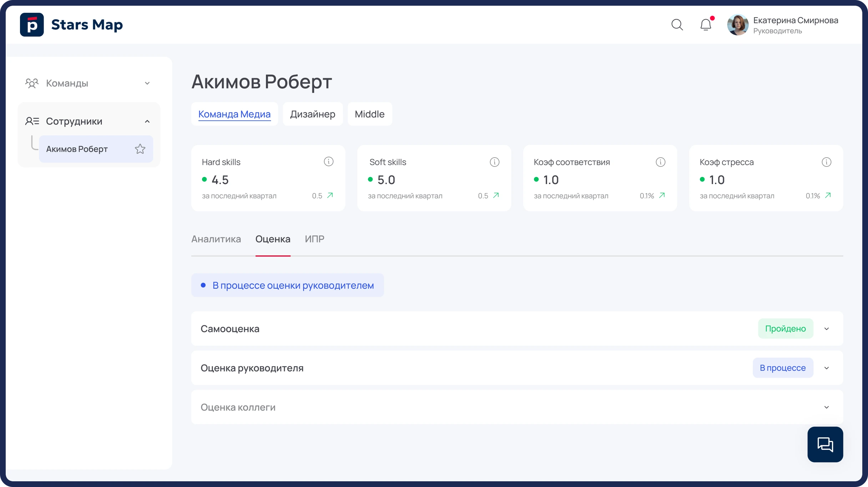
Task: Click the Сотрудники list icon
Action: click(32, 121)
